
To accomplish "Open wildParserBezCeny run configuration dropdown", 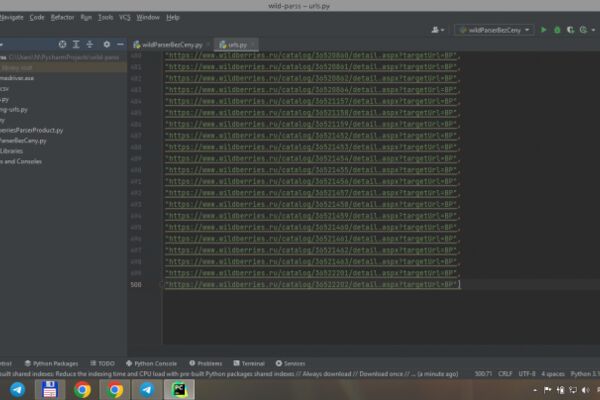I will tap(494, 30).
